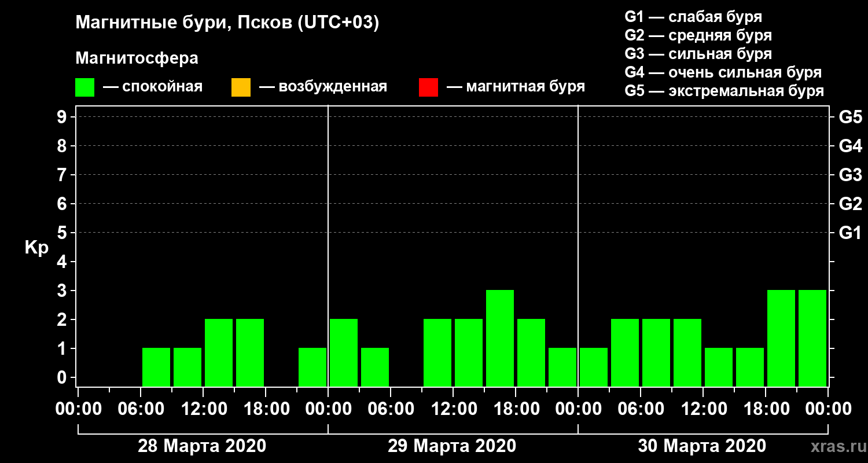Click the '— магнитная буря' legend text
This screenshot has height=463, width=868.
point(516,87)
